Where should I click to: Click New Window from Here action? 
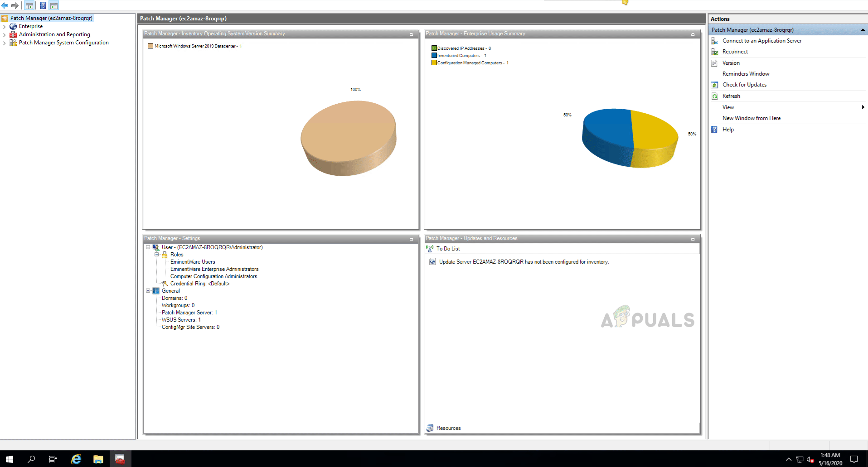(752, 118)
